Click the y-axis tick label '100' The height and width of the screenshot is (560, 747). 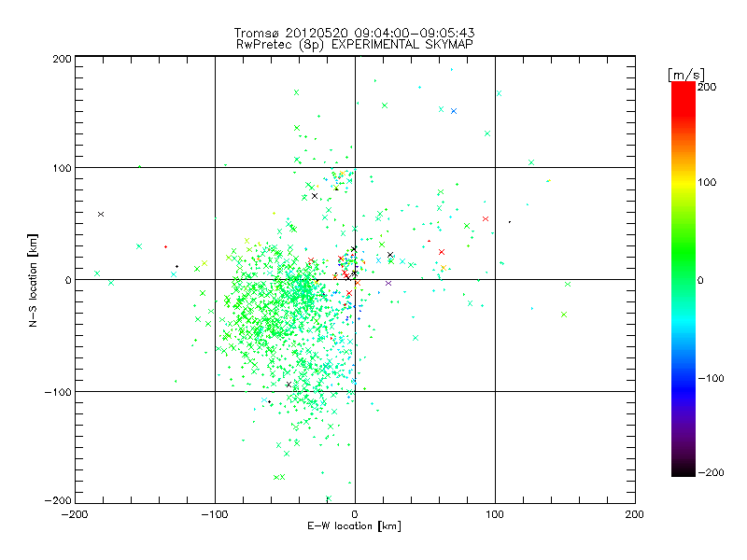(x=62, y=168)
